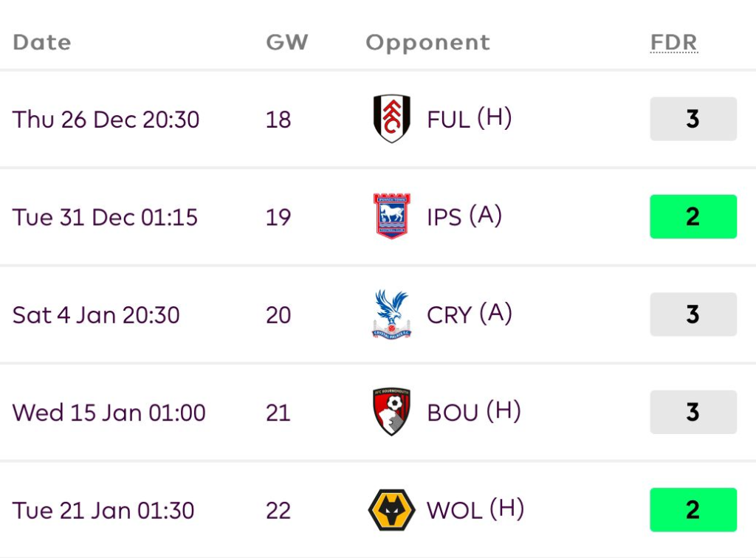This screenshot has width=756, height=558.
Task: Click the Ipswich Town badge icon
Action: tap(391, 216)
